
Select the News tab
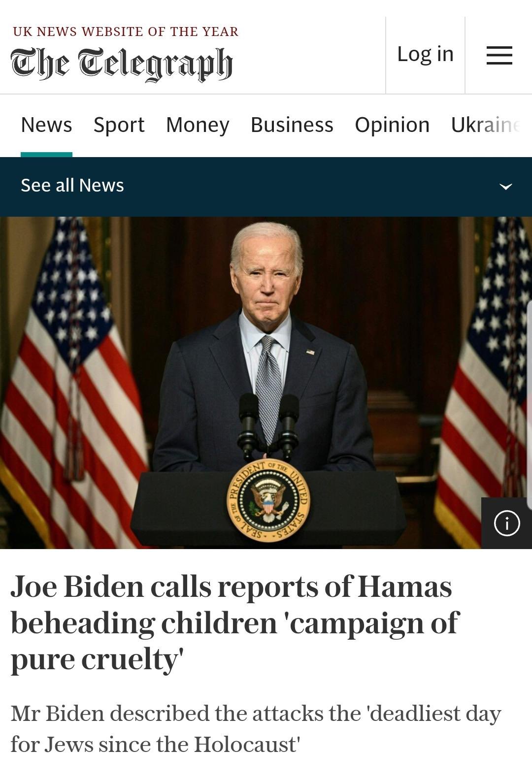[46, 125]
